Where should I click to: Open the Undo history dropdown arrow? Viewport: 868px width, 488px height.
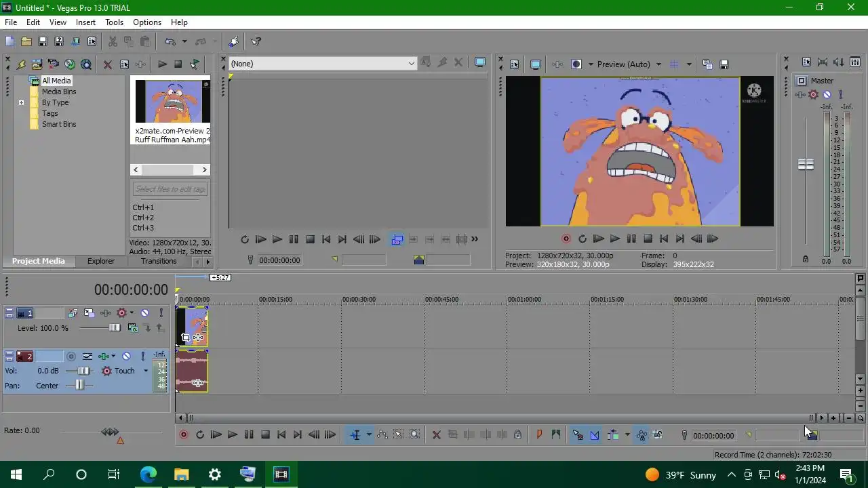click(x=184, y=41)
